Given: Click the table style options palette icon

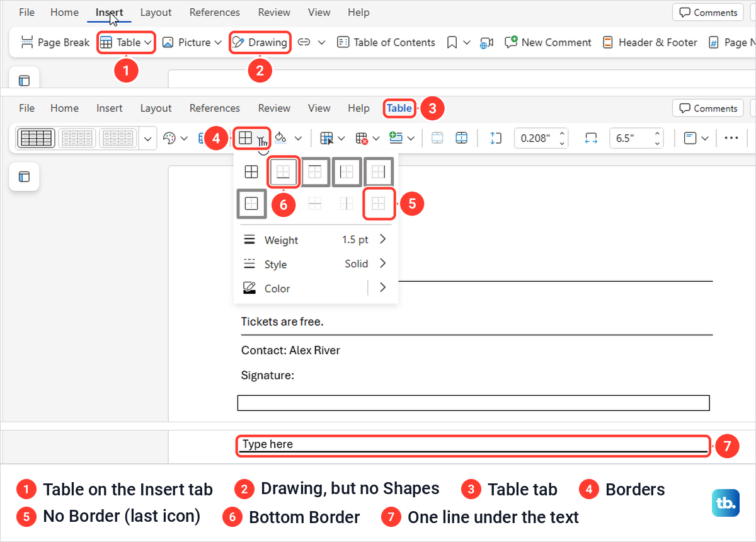Looking at the screenshot, I should coord(169,138).
